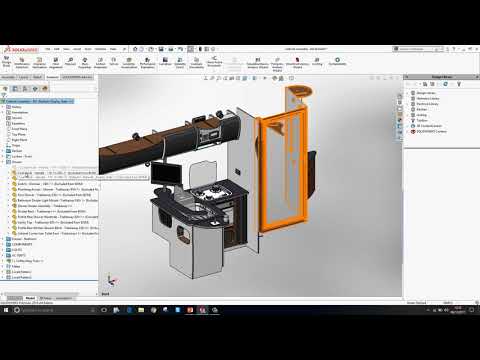Image resolution: width=480 pixels, height=360 pixels.
Task: Run Symmetry Check
Action: (180, 62)
